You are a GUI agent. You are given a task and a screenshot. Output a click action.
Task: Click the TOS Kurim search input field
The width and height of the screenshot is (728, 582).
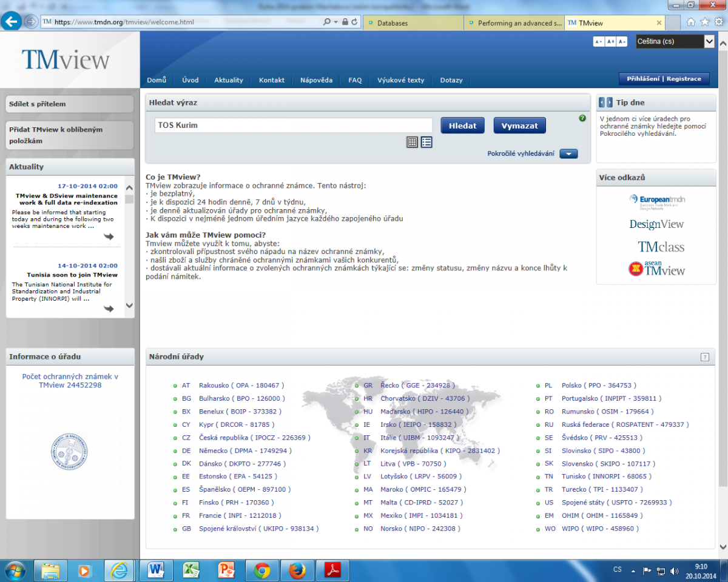tap(293, 125)
